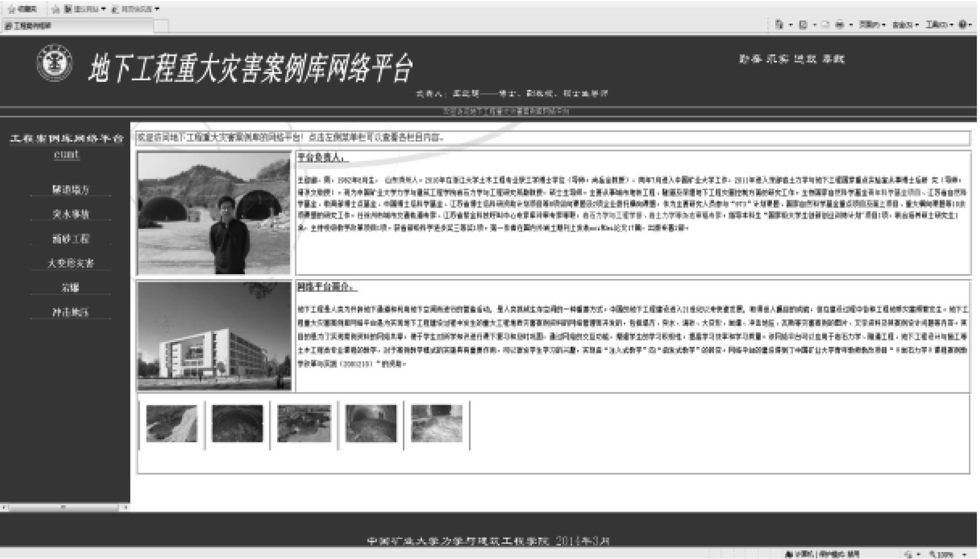This screenshot has width=980, height=559.
Task: Click the Home icon in command bar
Action: [x=779, y=25]
